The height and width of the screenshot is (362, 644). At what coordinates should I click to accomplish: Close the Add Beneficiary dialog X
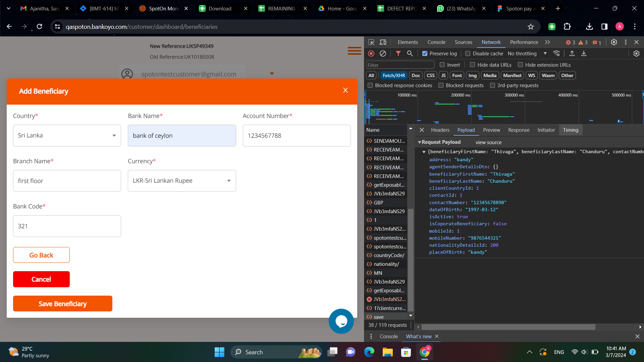345,90
